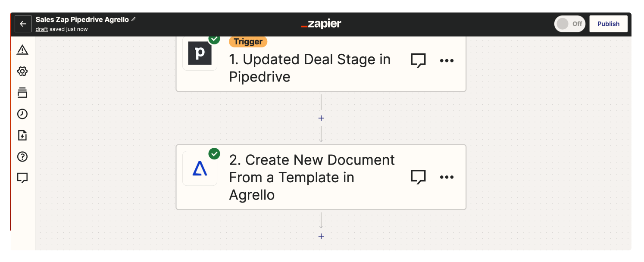Open Zap details lightning file icon
Image resolution: width=644 pixels, height=262 pixels.
(22, 135)
